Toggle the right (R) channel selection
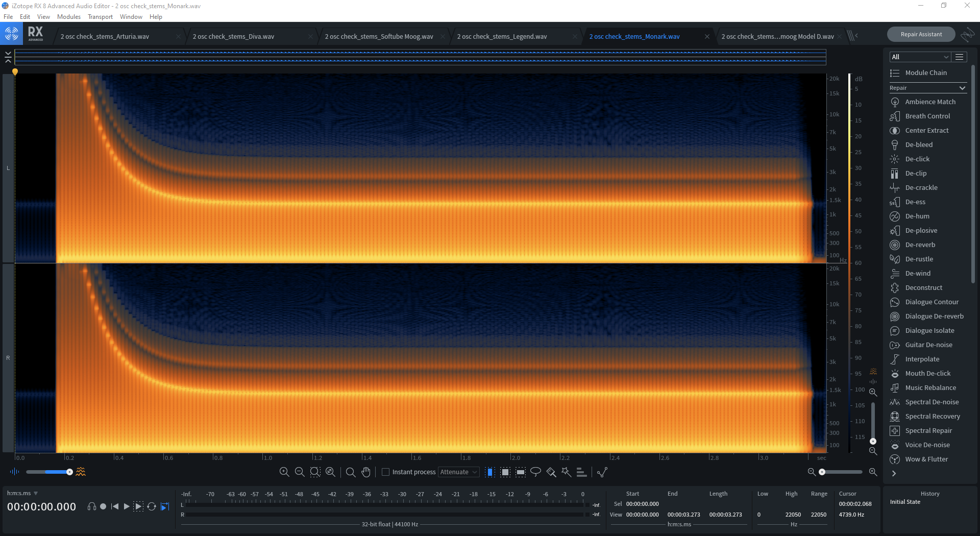Screen dimensions: 980x536 point(8,358)
